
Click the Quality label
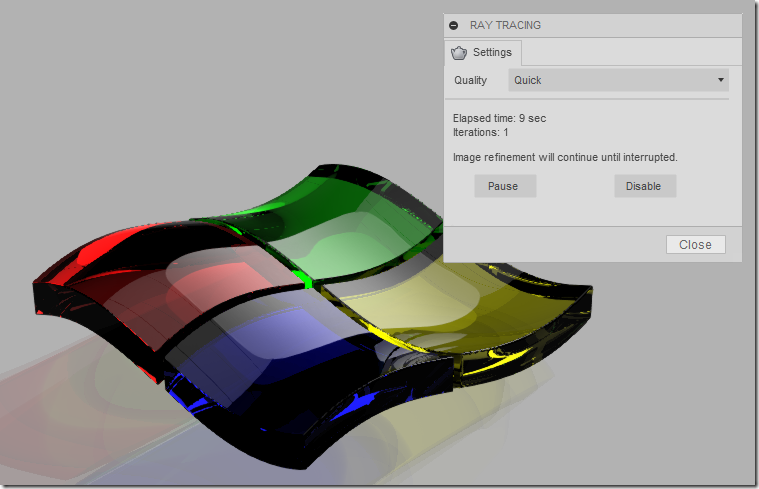point(470,80)
